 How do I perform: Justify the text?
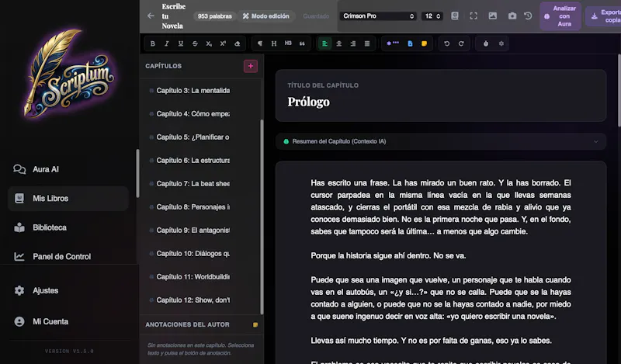coord(367,43)
